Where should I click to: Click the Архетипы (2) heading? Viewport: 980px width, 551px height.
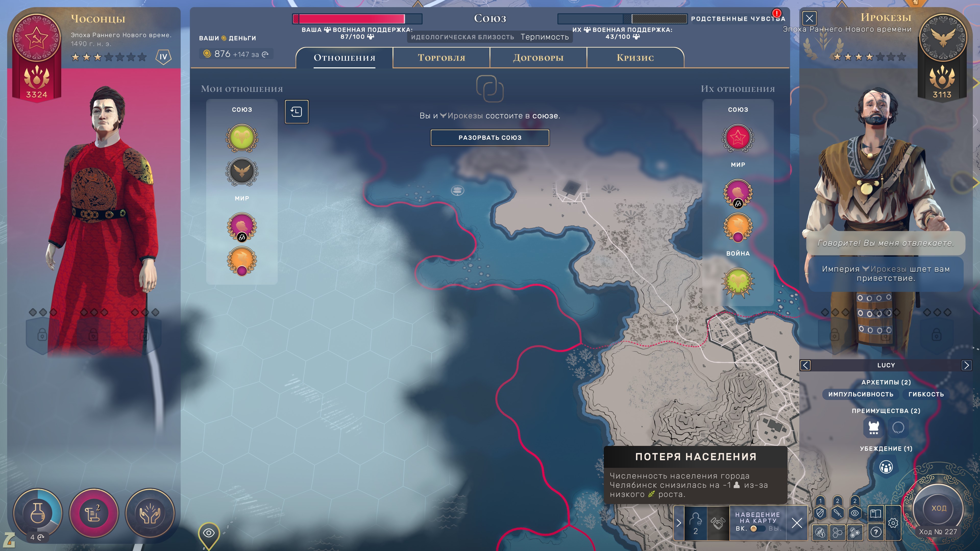[886, 382]
